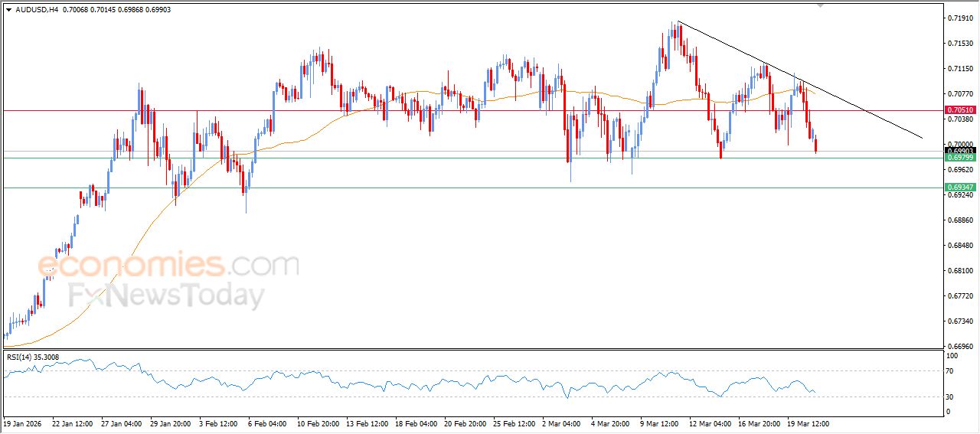Viewport: 980px width, 434px height.
Task: Click the 22 Jan 12:00 time label
Action: [72, 423]
